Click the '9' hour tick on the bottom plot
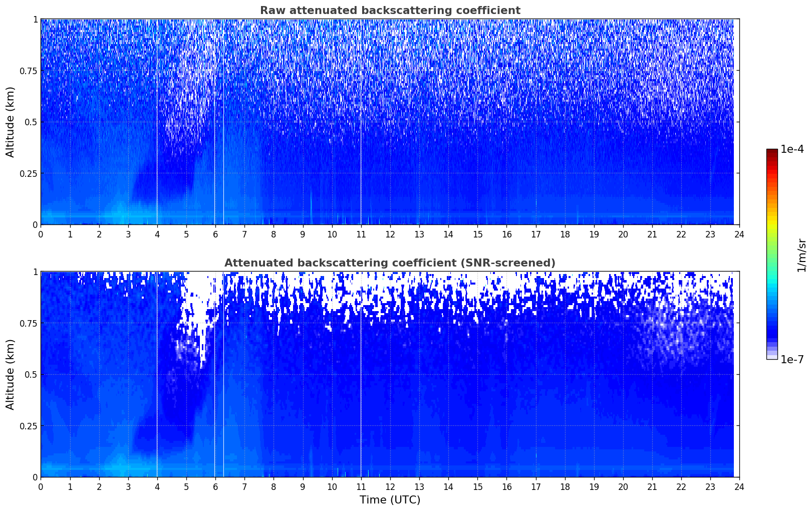Image resolution: width=812 pixels, height=511 pixels. point(303,486)
